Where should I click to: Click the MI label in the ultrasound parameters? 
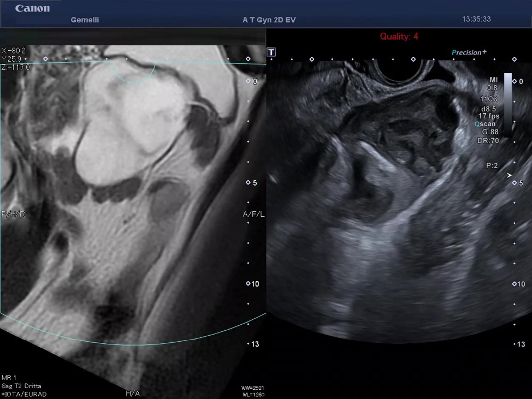click(x=493, y=80)
